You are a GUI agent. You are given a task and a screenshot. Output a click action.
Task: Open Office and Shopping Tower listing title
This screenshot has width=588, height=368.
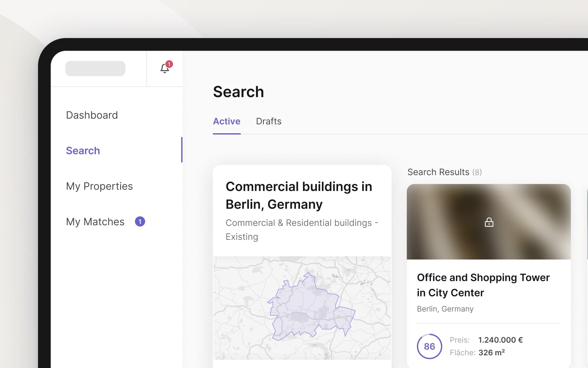(x=483, y=285)
